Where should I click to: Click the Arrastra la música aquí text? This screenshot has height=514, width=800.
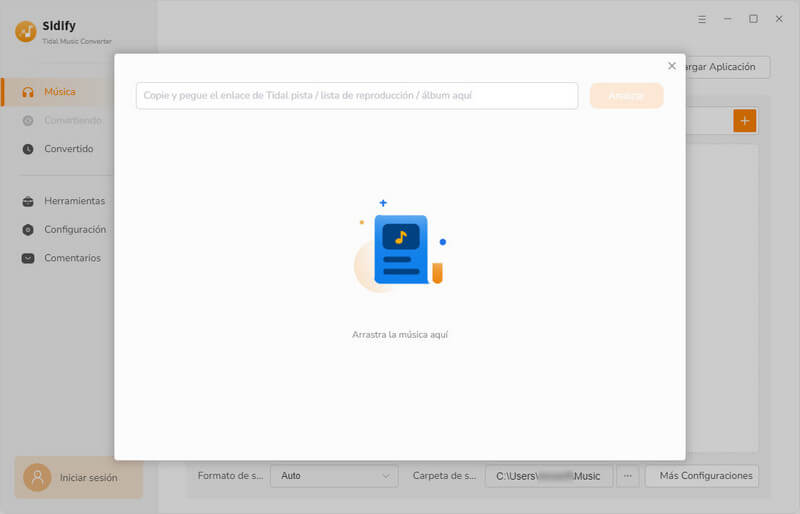coord(400,335)
